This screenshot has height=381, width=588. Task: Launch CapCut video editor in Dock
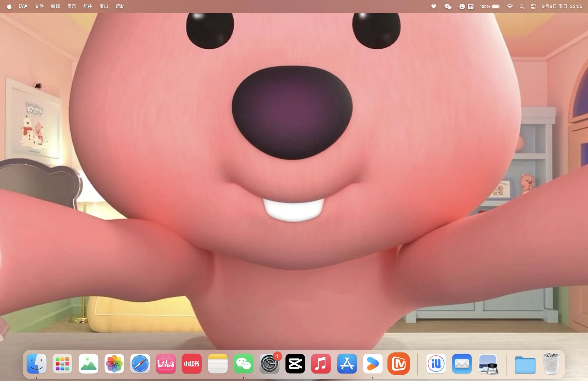tap(295, 364)
